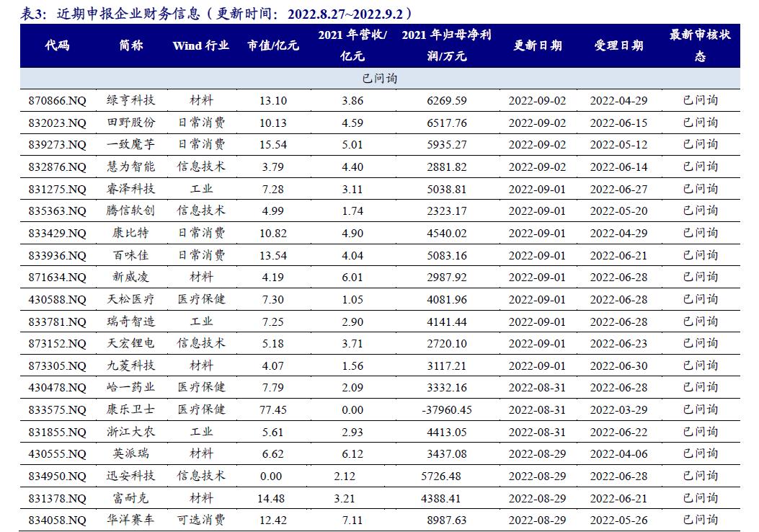Screen dimensions: 759x532
Task: Select company name 睿泽科技
Action: 130,189
